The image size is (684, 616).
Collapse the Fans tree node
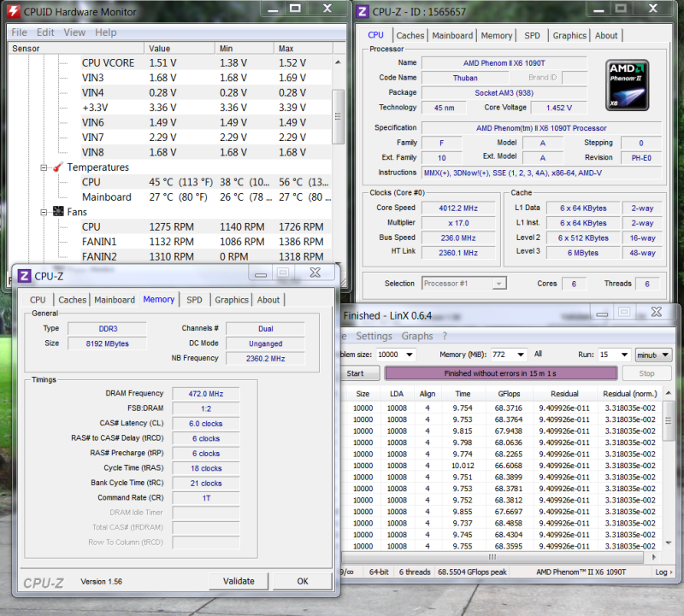click(x=44, y=212)
